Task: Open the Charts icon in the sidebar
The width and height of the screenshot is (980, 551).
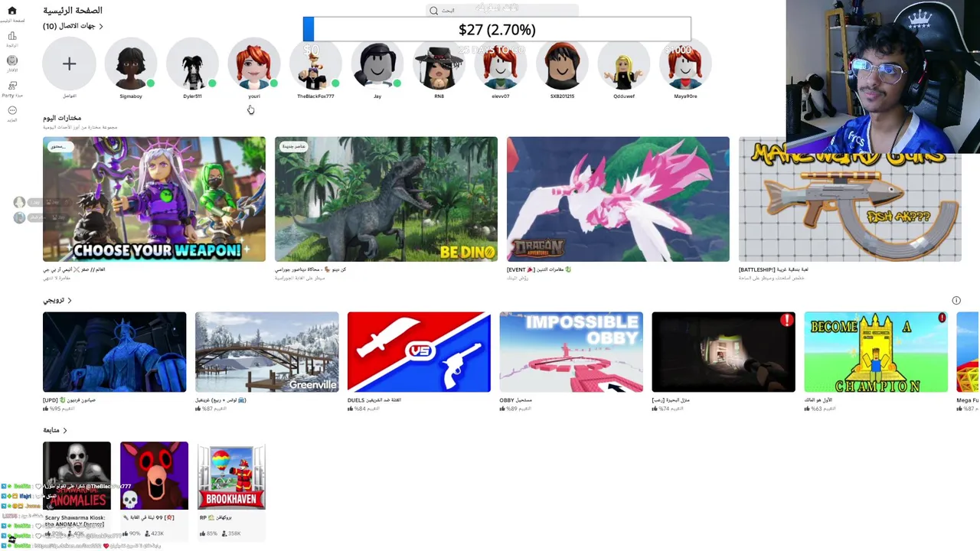Action: click(11, 36)
